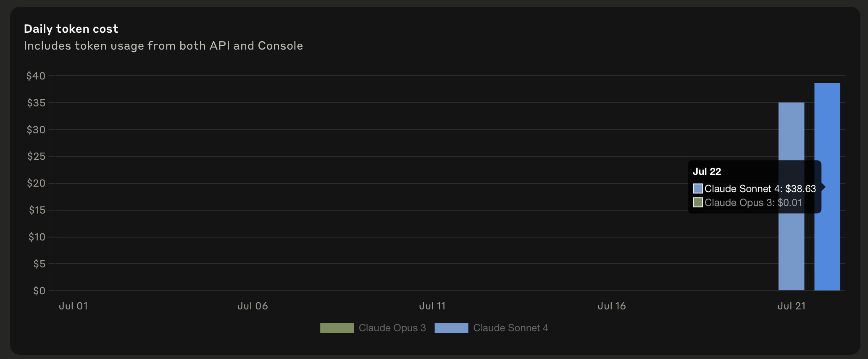Click the 'Jul 01' x-axis label
Viewport: 868px width, 359px height.
pos(73,306)
